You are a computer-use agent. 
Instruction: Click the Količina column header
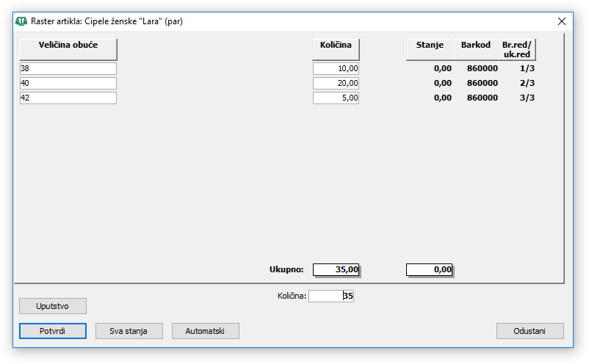coord(336,49)
